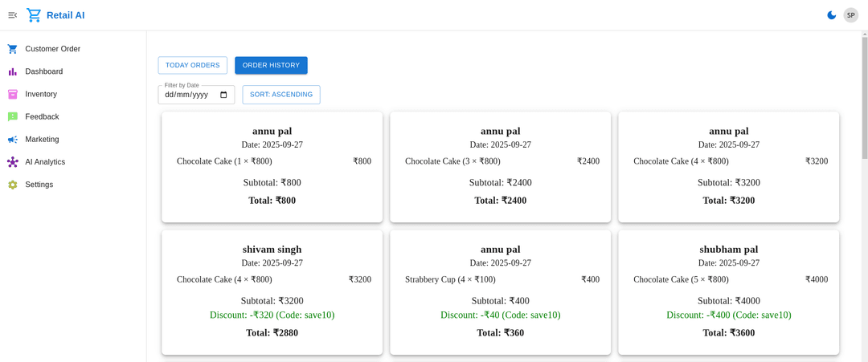Click the AI Analytics hub icon
Screen dimensions: 868x362
(x=13, y=162)
